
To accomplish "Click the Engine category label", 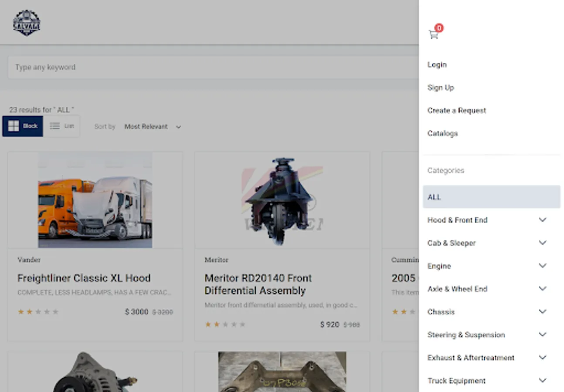I will click(439, 266).
